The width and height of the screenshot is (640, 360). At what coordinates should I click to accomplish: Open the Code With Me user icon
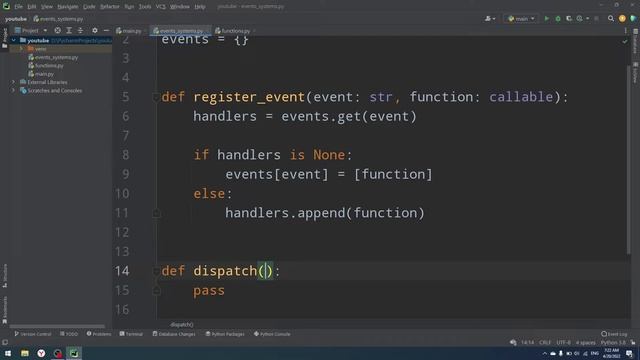(488, 19)
